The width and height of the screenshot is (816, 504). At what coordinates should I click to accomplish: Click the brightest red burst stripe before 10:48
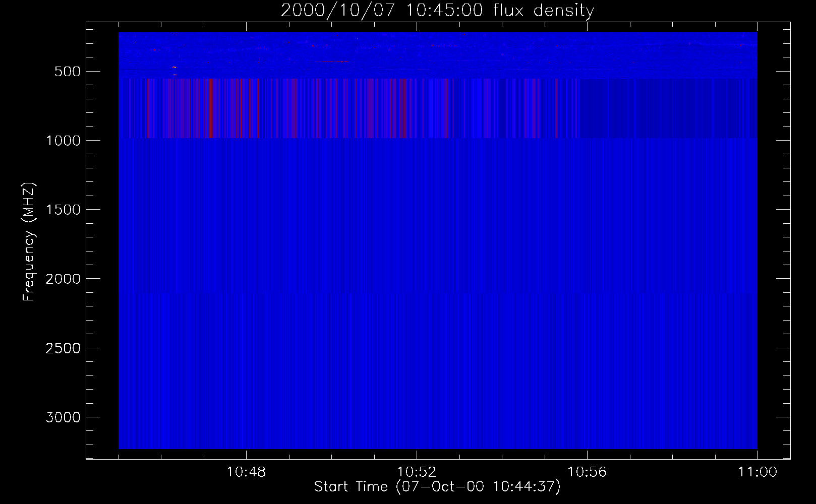coord(211,108)
